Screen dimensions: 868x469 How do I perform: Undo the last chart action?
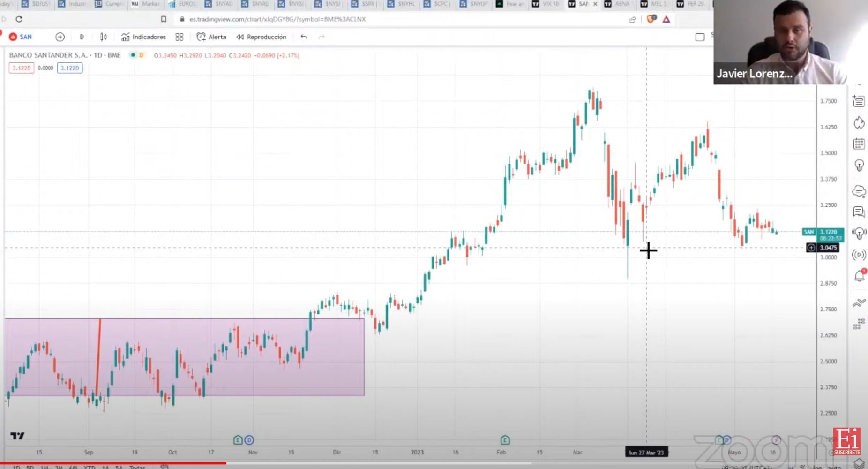tap(304, 37)
